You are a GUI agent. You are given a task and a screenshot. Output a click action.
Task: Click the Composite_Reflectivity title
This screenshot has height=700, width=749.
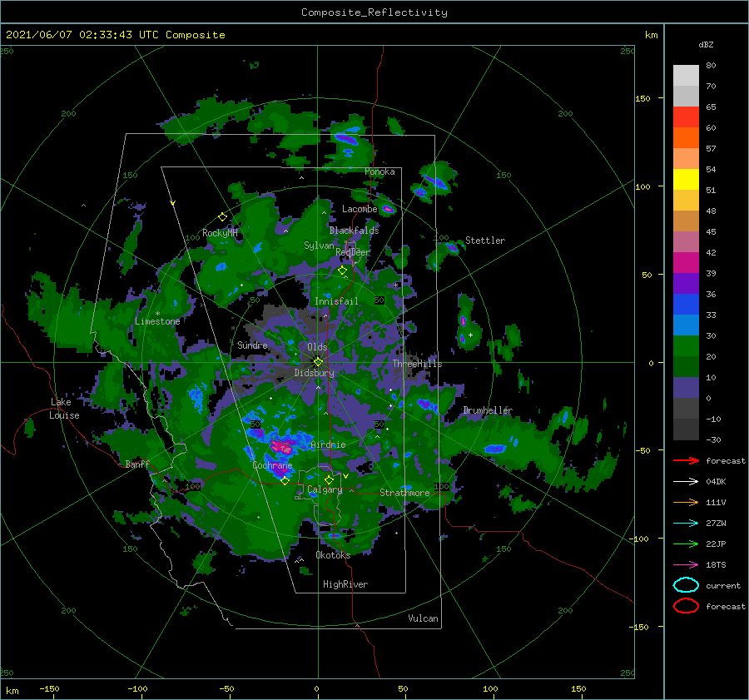pos(374,12)
